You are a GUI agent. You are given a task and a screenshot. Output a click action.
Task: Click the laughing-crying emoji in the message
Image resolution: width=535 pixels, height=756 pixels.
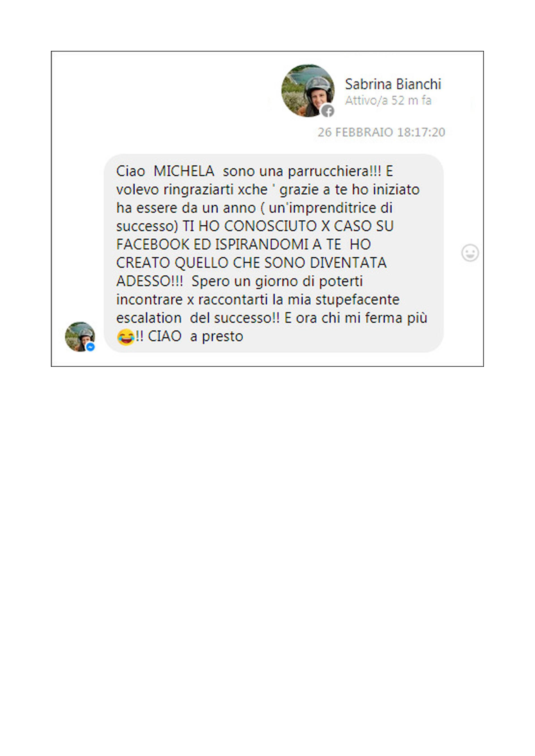pos(126,337)
